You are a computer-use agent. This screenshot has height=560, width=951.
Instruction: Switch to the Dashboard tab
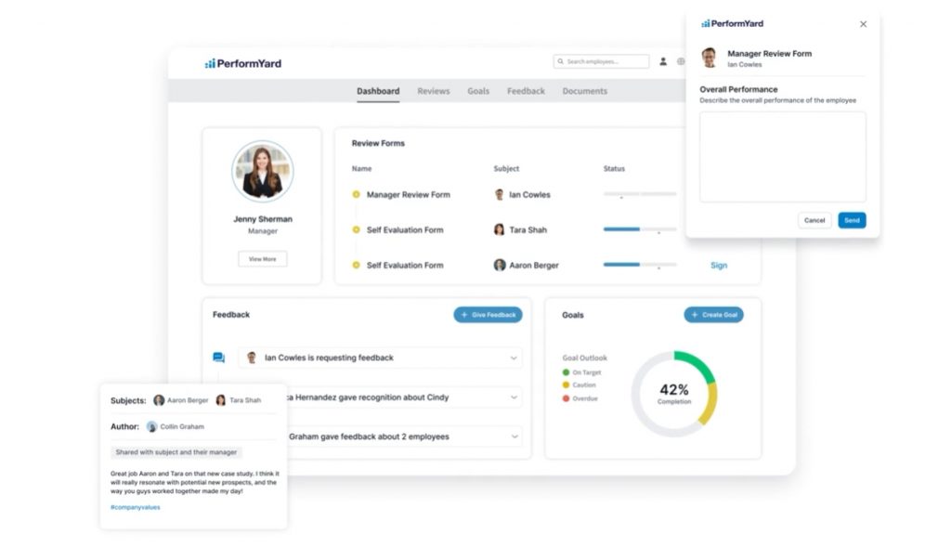point(378,91)
